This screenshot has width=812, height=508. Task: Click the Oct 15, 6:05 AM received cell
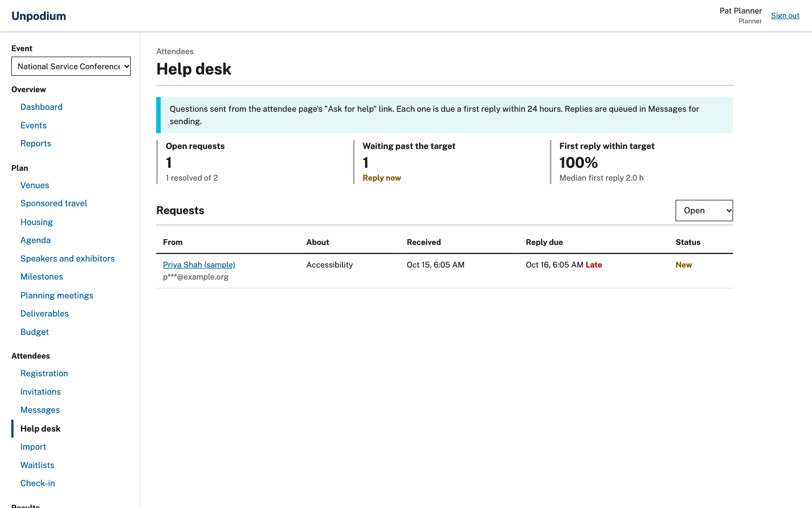tap(435, 265)
